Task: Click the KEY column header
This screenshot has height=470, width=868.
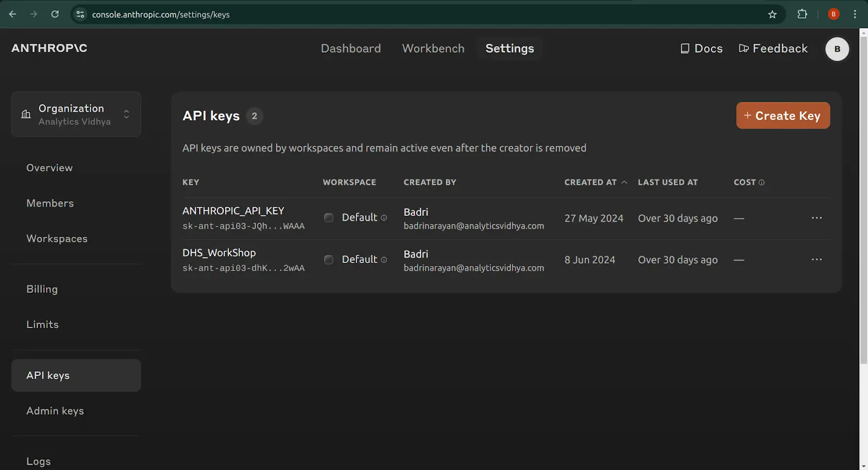Action: 190,182
